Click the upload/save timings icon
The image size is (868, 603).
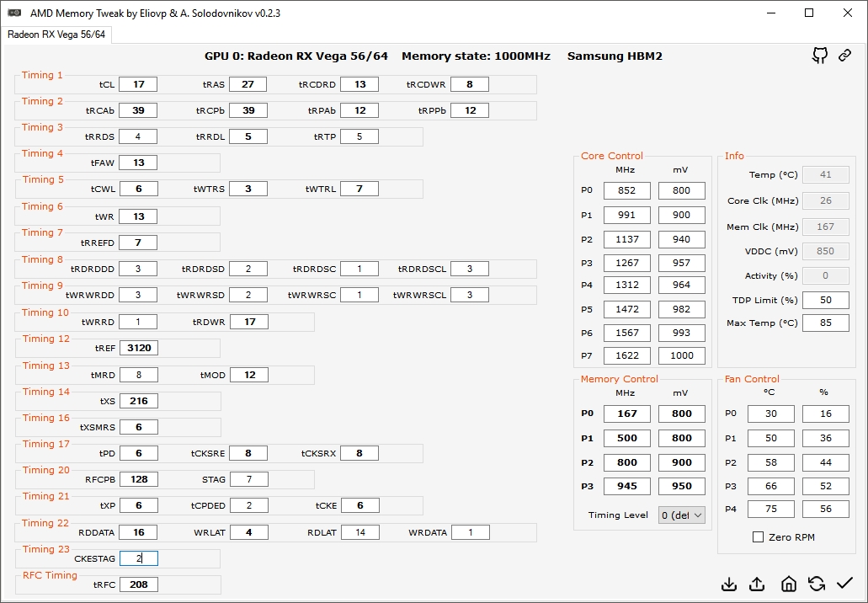point(757,584)
